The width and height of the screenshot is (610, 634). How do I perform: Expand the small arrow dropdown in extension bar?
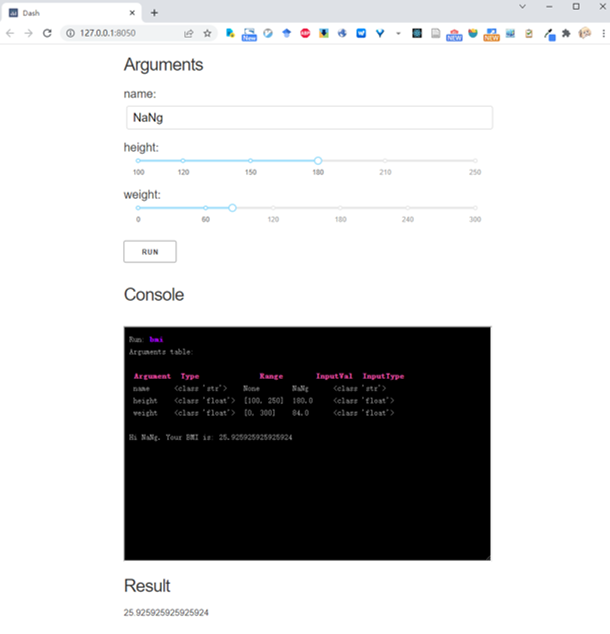point(398,34)
